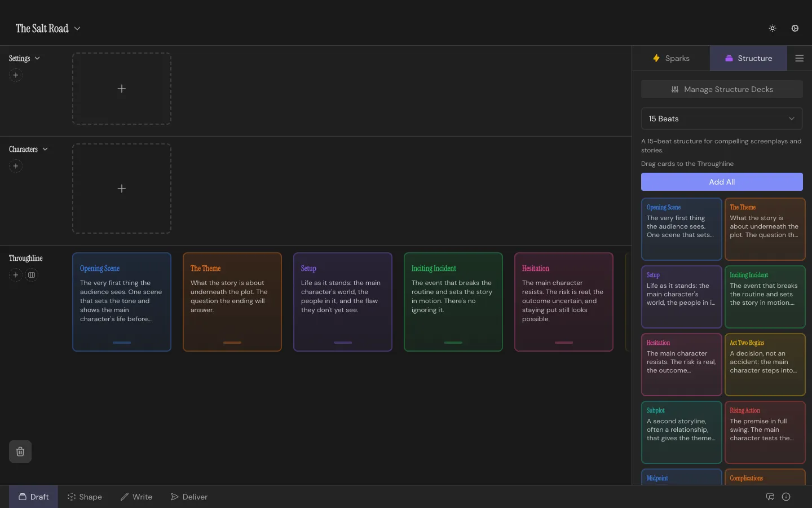Image resolution: width=812 pixels, height=508 pixels.
Task: Pick the Rising Action deck card
Action: click(765, 432)
